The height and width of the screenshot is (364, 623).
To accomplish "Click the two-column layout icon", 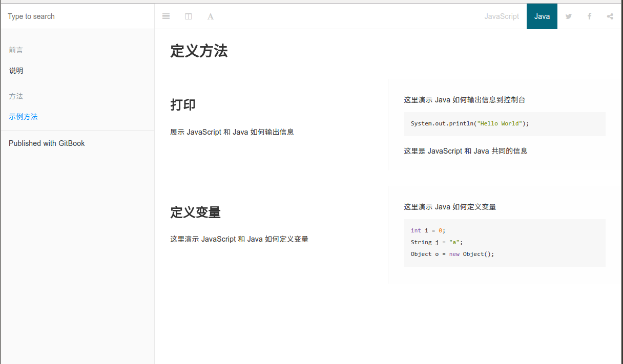I will click(189, 16).
